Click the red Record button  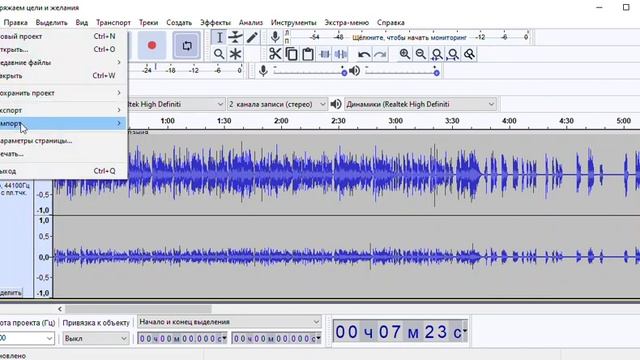[x=152, y=45]
